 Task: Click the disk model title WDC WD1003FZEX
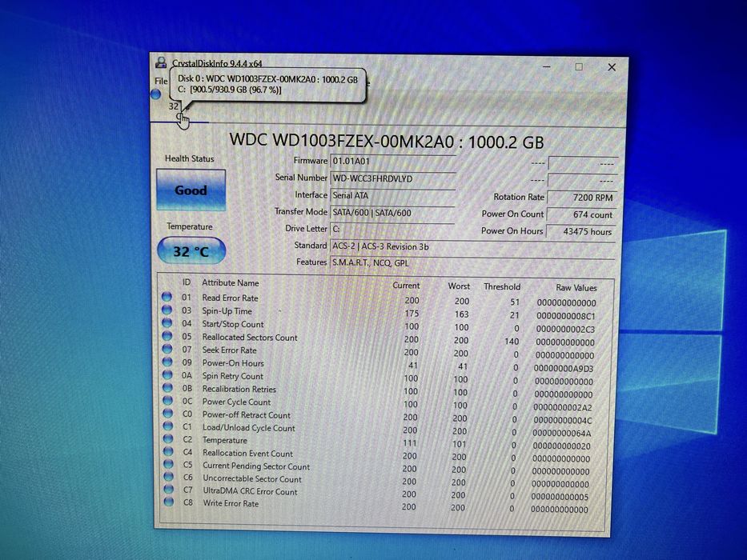[387, 141]
